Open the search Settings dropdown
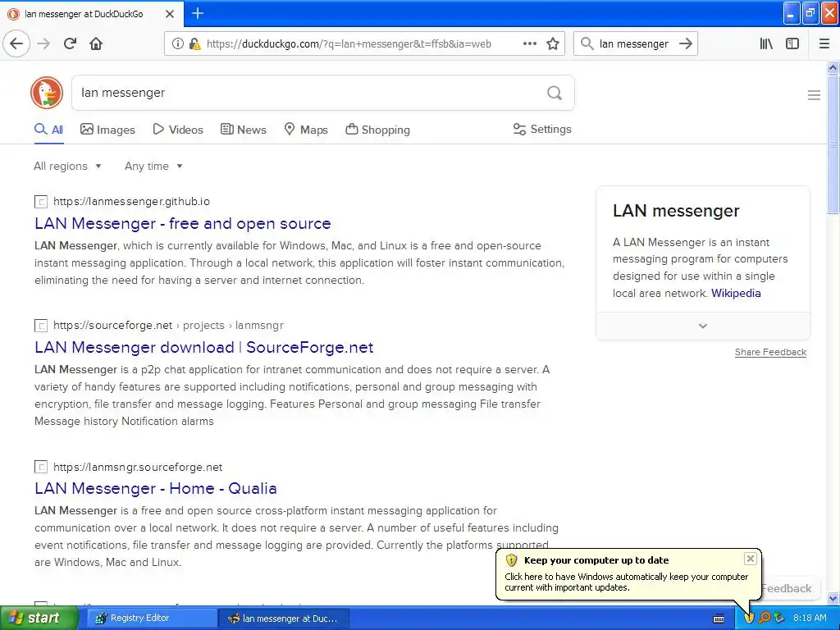 tap(542, 129)
